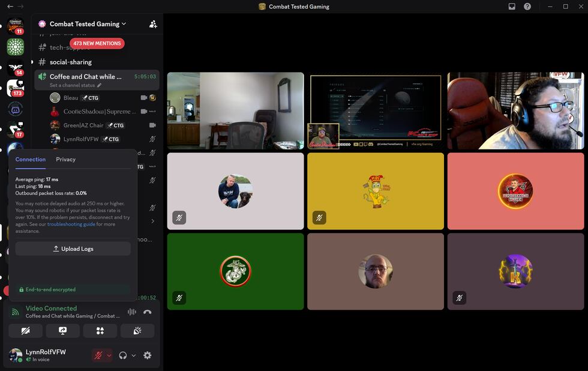
Task: Open the social-sharing channel
Action: pos(71,62)
